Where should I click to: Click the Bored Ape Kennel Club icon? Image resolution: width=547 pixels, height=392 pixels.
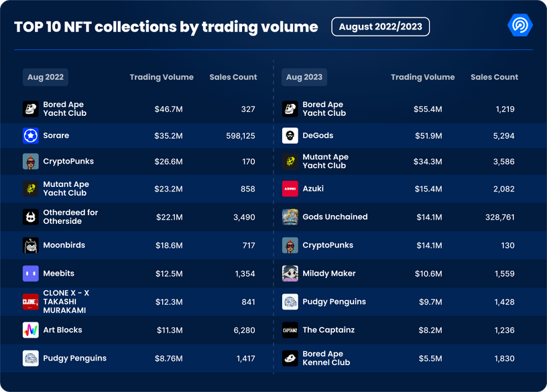coord(290,358)
